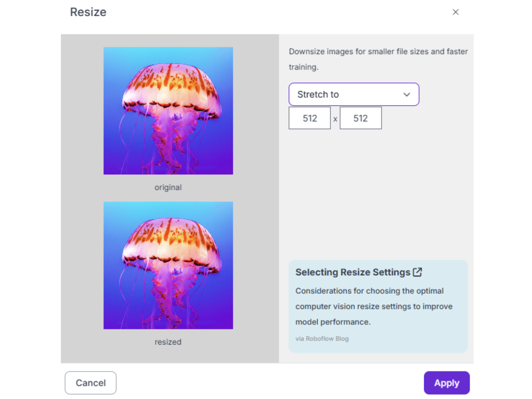Image resolution: width=532 pixels, height=399 pixels.
Task: Select the original jellyfish preview image
Action: [x=168, y=111]
